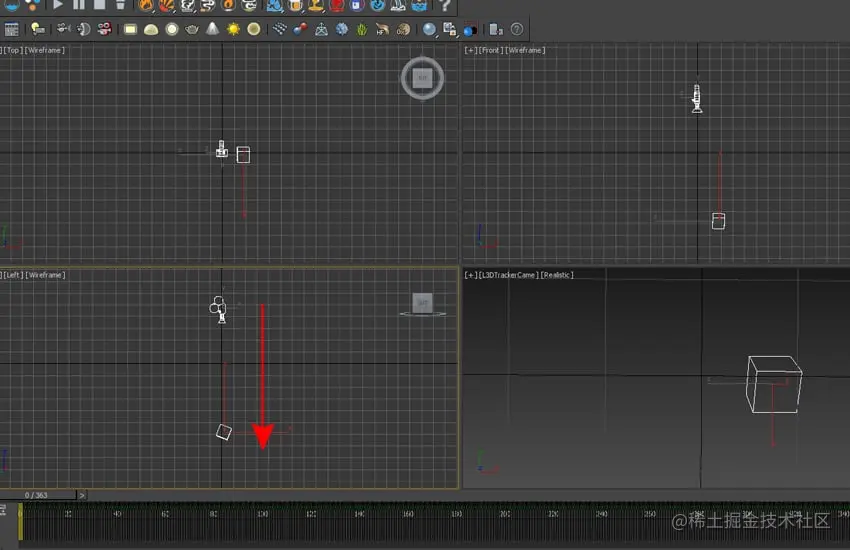Click the teapot mesh light icon

point(192,29)
